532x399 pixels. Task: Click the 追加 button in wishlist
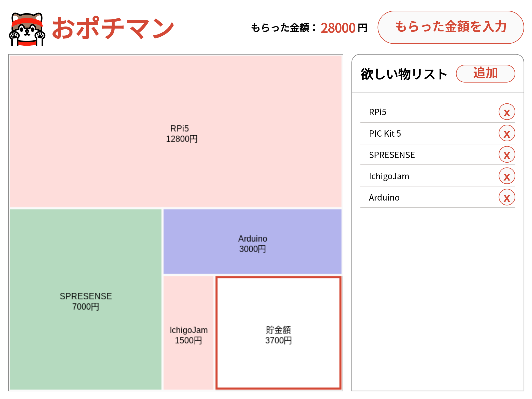tap(485, 74)
